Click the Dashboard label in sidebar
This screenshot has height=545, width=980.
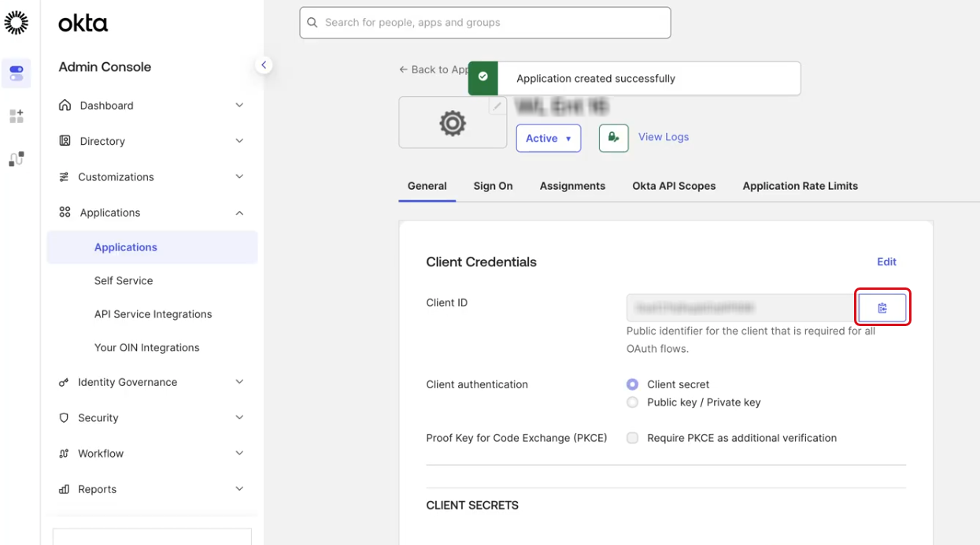pos(106,106)
